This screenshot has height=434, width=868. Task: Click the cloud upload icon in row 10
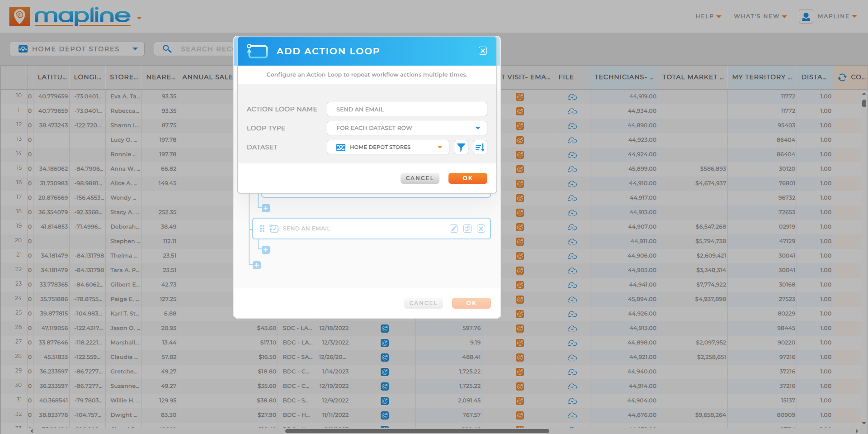click(x=572, y=97)
